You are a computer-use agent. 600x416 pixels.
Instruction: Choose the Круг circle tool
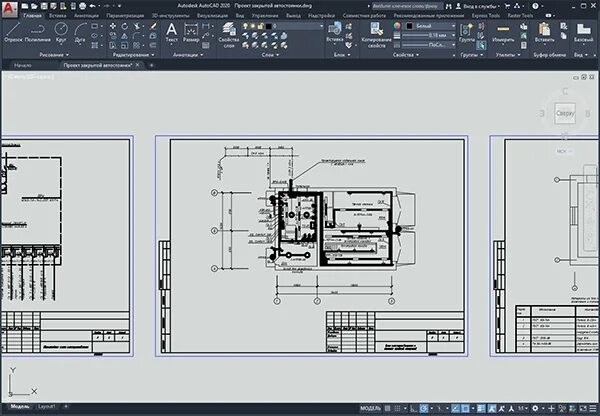pos(61,32)
